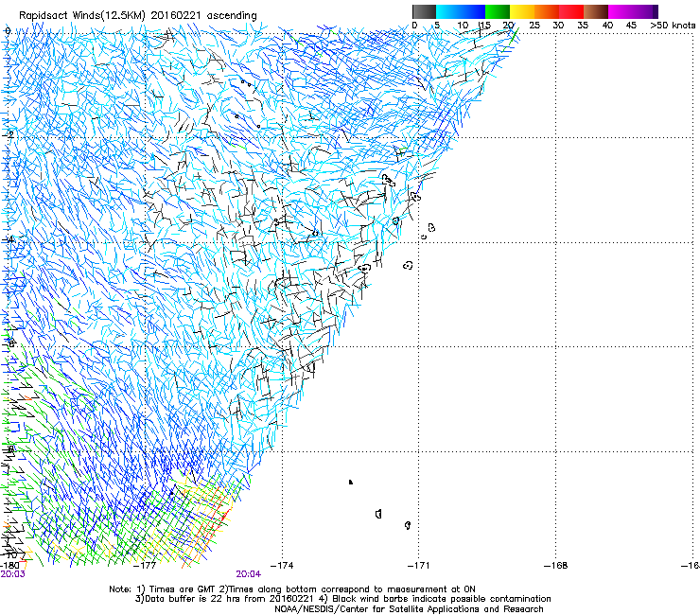The width and height of the screenshot is (700, 615).
Task: Click the '-180' longitude axis label
Action: point(9,566)
